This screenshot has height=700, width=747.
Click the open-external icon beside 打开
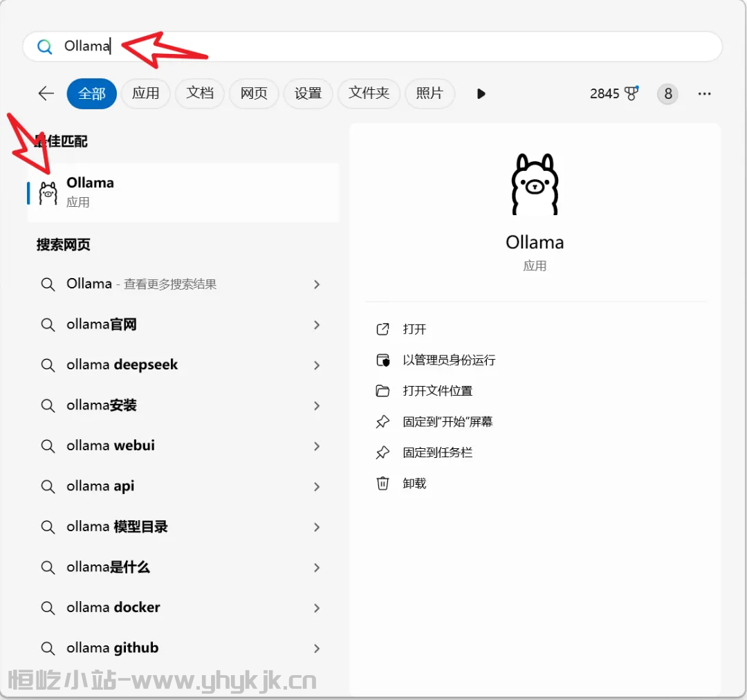coord(382,329)
